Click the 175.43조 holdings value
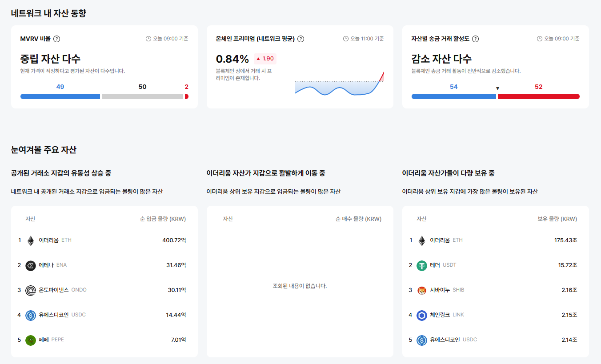This screenshot has height=364, width=601. click(565, 240)
